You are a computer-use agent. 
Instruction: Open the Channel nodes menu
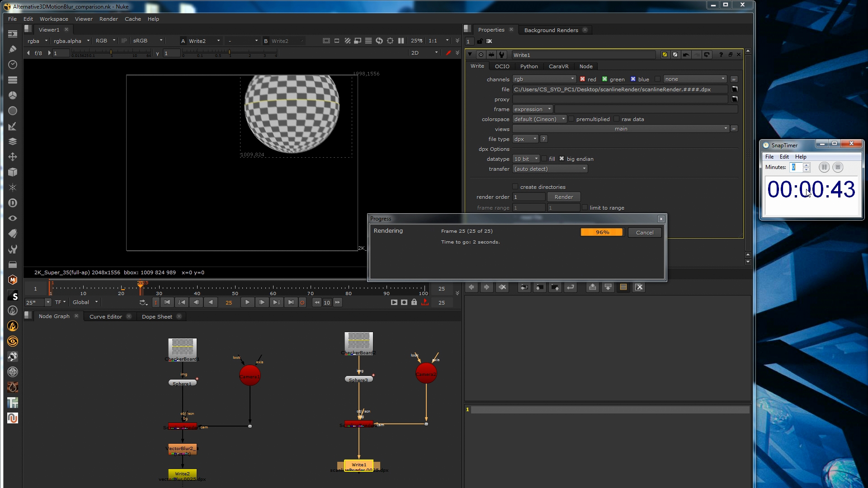point(13,80)
